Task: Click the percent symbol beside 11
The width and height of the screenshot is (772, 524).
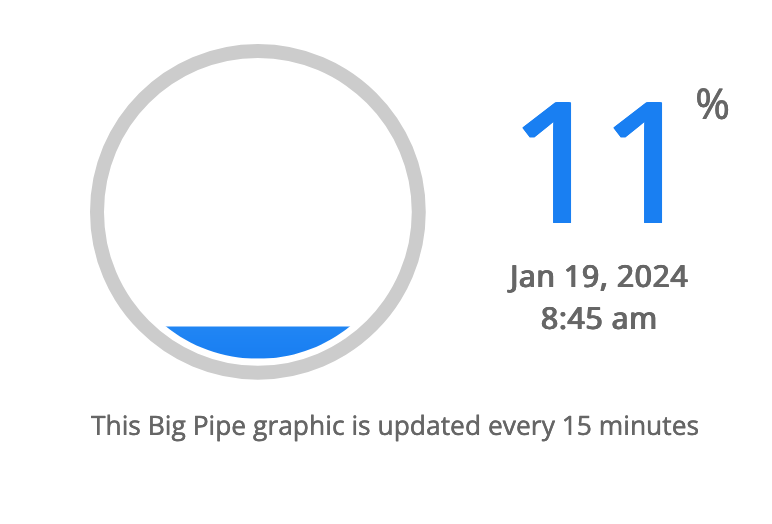Action: 712,104
